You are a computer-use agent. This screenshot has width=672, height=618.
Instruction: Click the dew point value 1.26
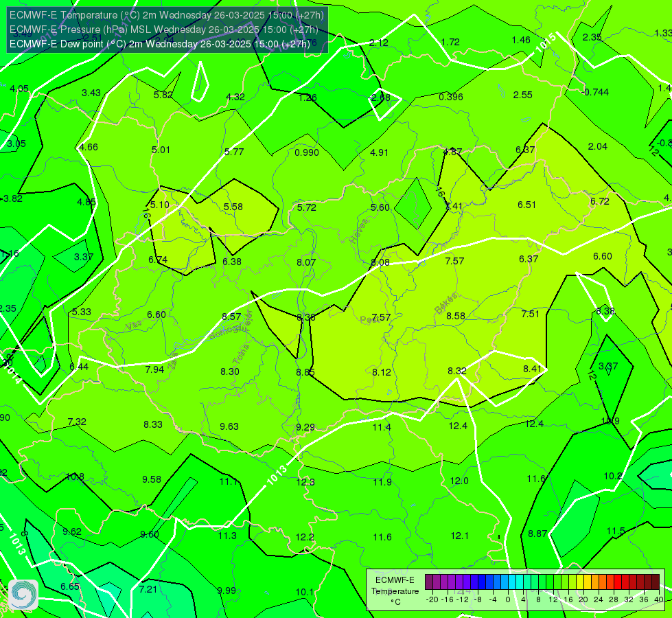click(x=308, y=98)
